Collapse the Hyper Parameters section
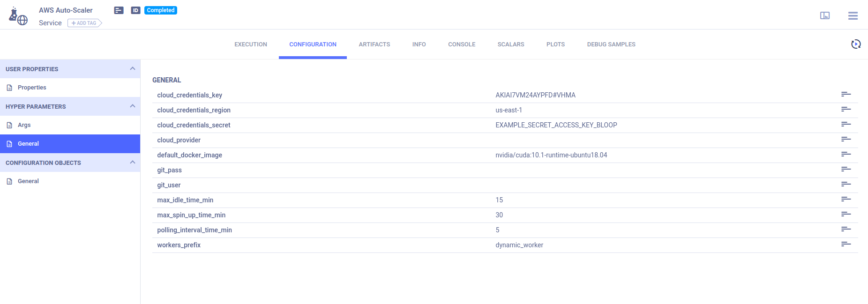 coord(133,106)
